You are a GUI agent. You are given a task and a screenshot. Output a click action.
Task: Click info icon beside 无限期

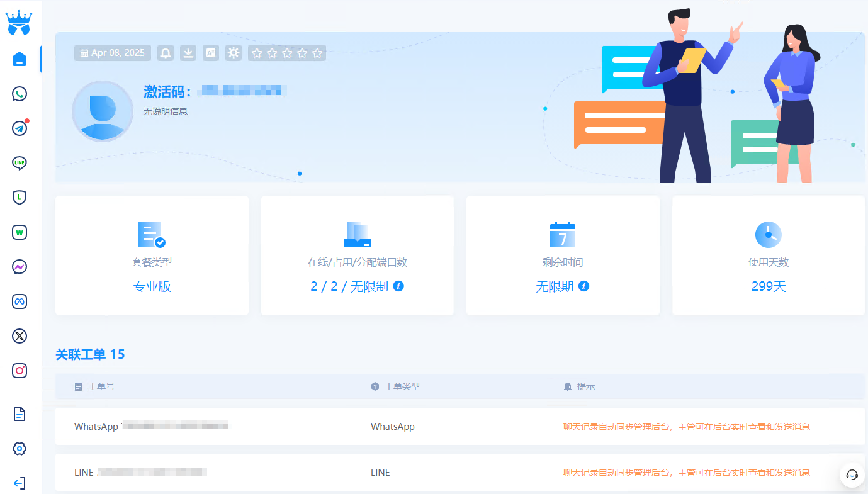click(x=583, y=286)
